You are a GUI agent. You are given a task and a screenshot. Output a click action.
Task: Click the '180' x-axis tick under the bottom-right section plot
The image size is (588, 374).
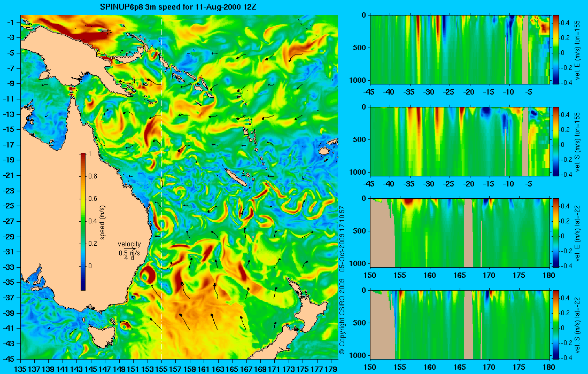(x=549, y=367)
